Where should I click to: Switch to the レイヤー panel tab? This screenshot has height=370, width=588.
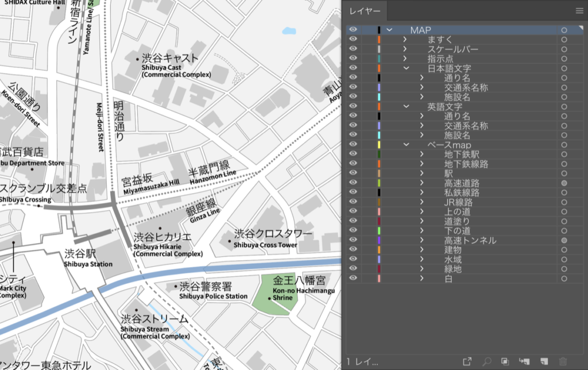(365, 11)
